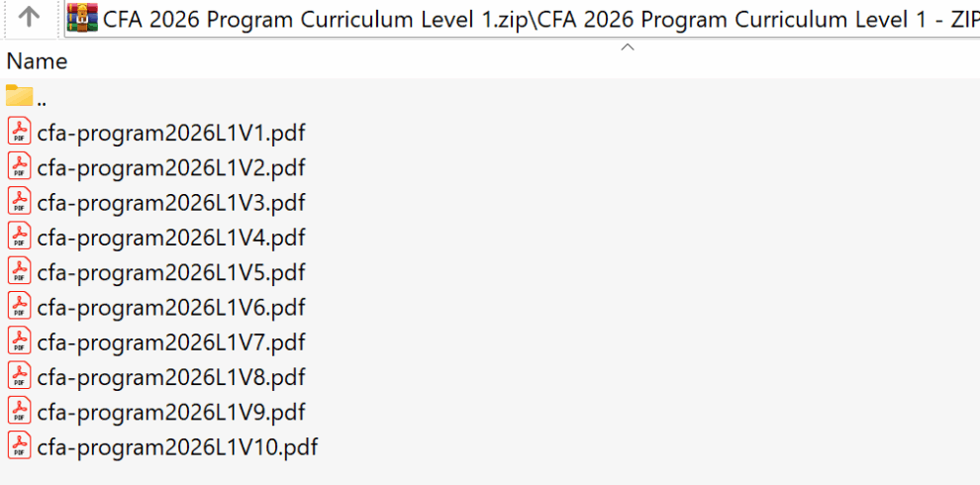Select the file named cfa-program2026L1V5.pdf
Screen dimensions: 980x485
coord(171,272)
